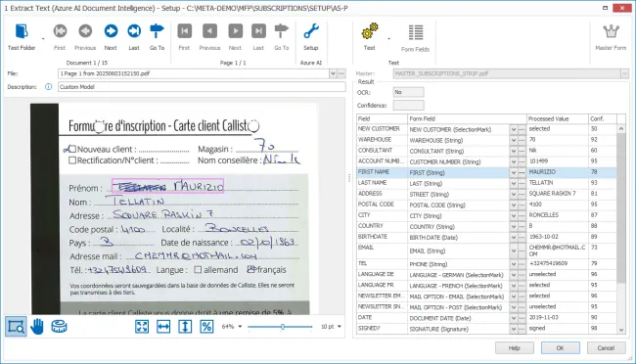Click processed value 1963-10-02
This screenshot has width=636, height=364.
543,237
